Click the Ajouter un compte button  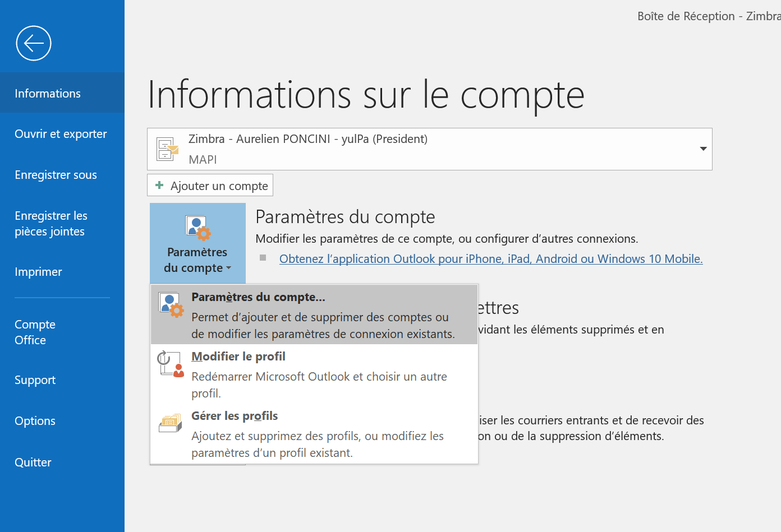pyautogui.click(x=210, y=185)
